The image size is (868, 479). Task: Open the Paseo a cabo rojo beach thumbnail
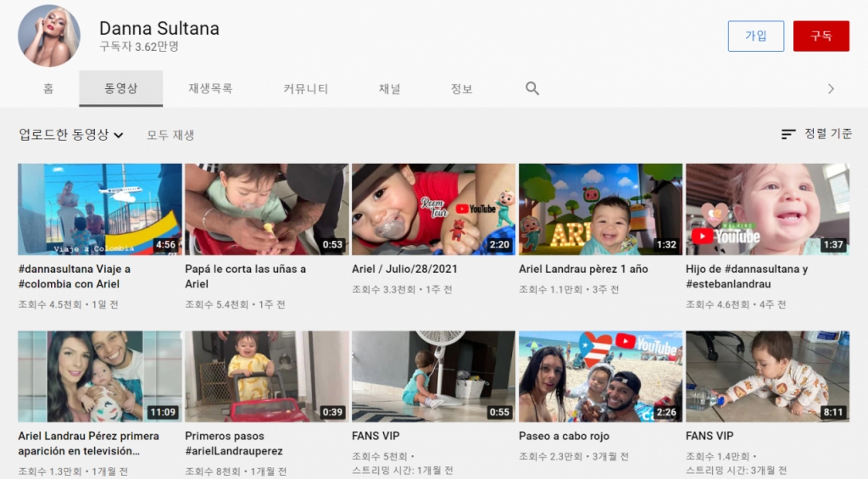pos(601,376)
